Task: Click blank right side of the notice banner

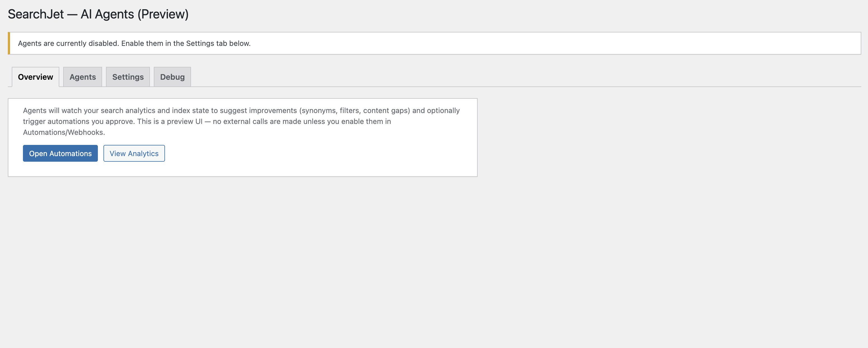Action: coord(573,43)
